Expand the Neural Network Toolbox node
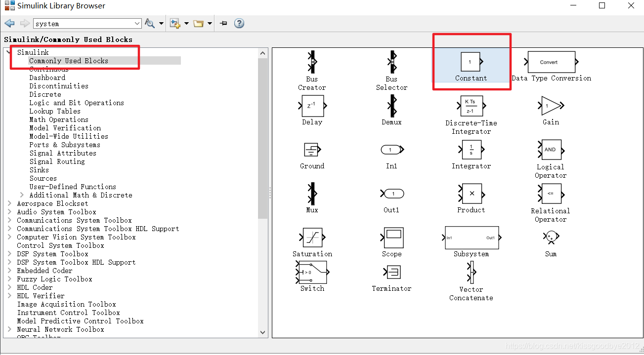 click(10, 329)
